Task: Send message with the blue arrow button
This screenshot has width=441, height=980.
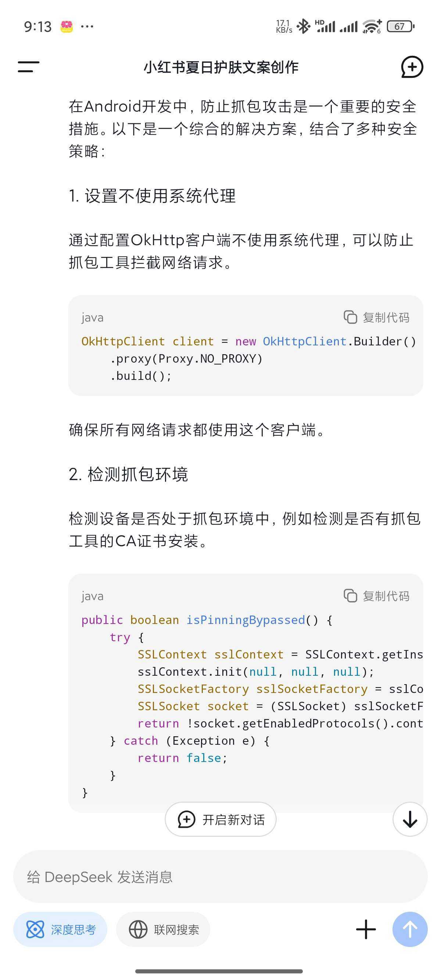Action: [410, 929]
